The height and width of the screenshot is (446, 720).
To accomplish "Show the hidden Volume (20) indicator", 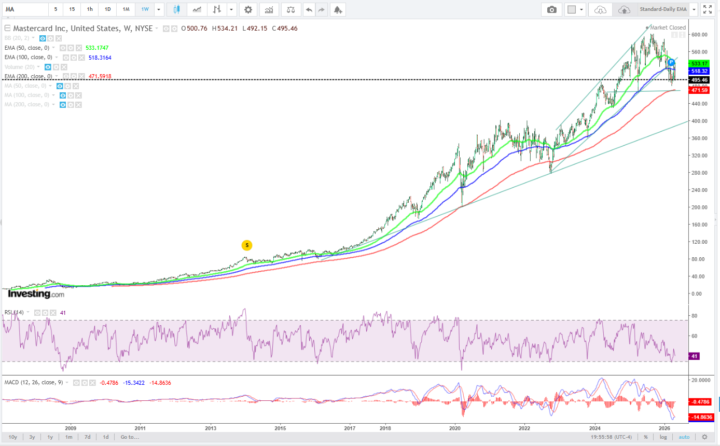I will point(48,67).
